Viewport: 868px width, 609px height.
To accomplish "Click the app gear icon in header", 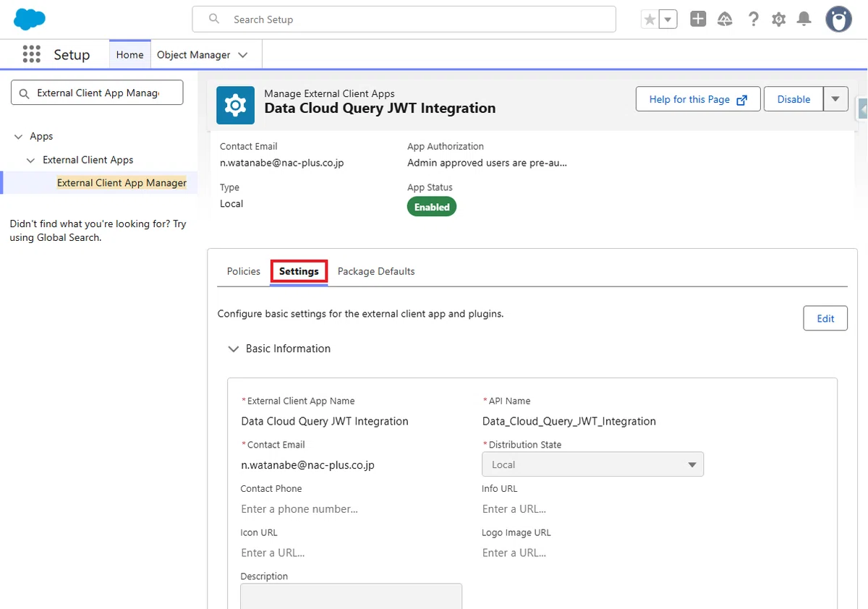I will (x=235, y=106).
